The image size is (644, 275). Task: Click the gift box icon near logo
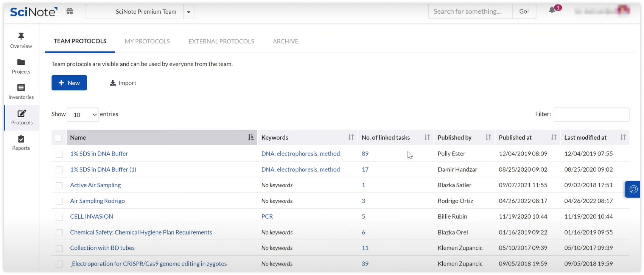[x=70, y=11]
